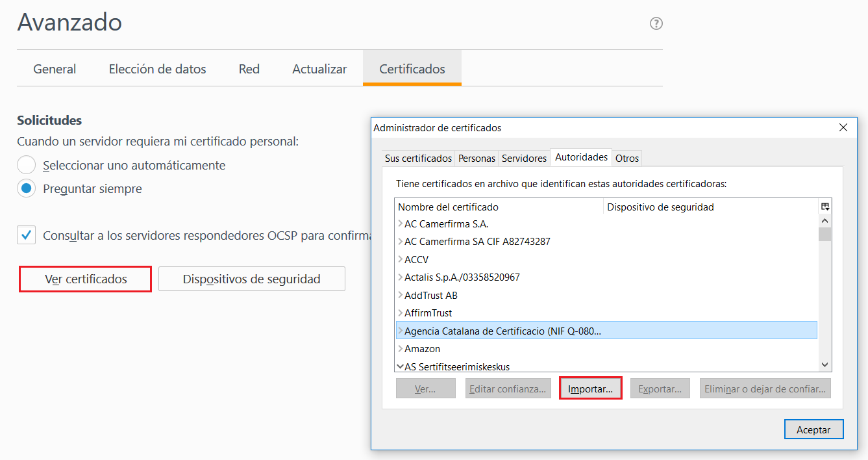868x460 pixels.
Task: Open 'Dispositivos de seguridad' button
Action: 251,279
